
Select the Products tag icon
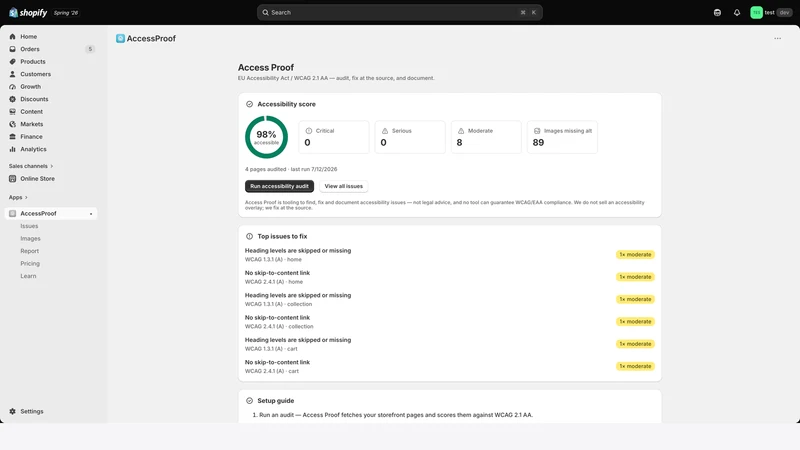[x=12, y=62]
